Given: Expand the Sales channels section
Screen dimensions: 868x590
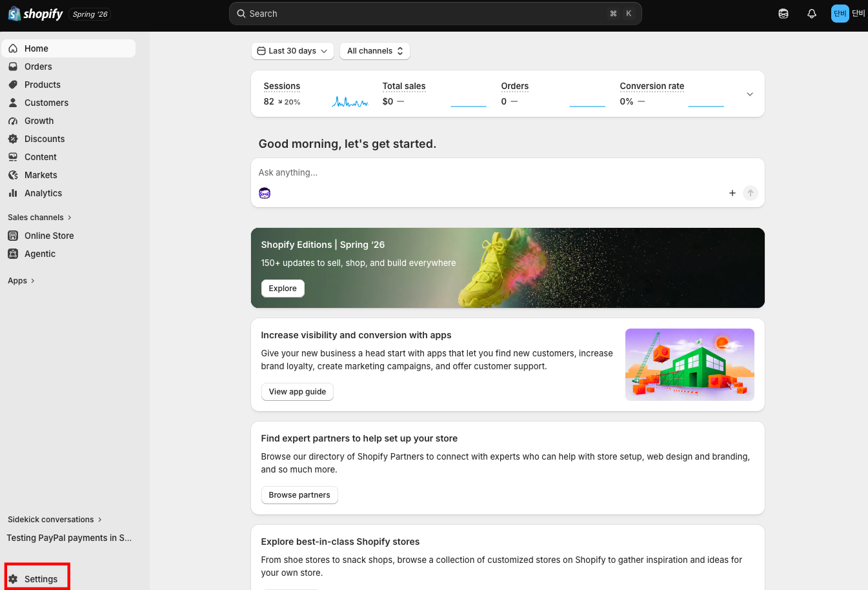Looking at the screenshot, I should (x=40, y=218).
